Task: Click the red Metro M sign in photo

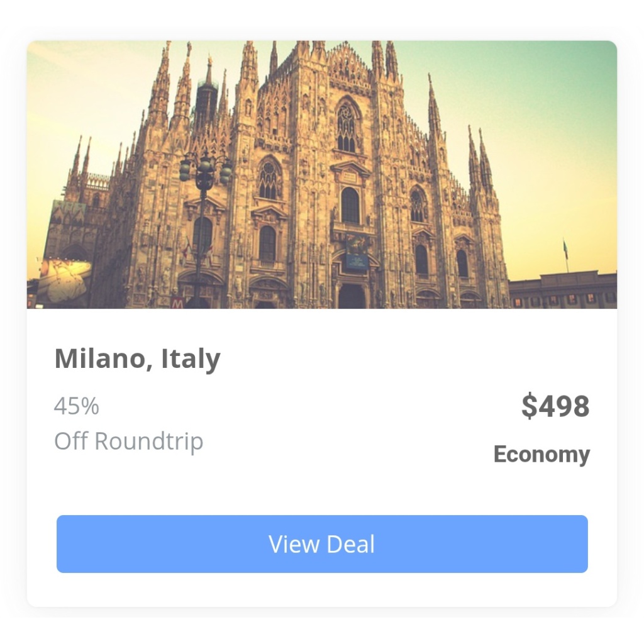Action: (177, 303)
